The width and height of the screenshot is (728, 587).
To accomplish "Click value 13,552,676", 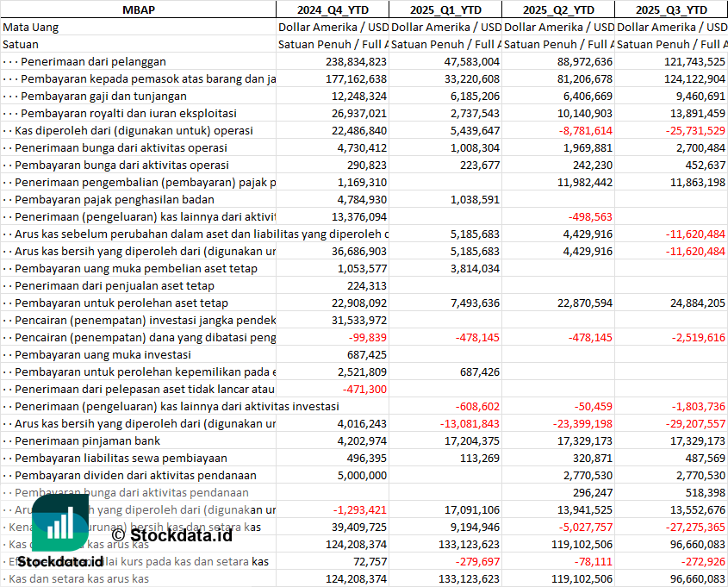I will [697, 509].
